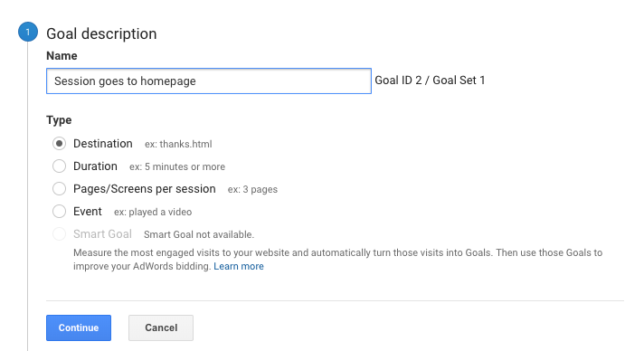Click the Event label text
This screenshot has height=351, width=644.
point(88,212)
